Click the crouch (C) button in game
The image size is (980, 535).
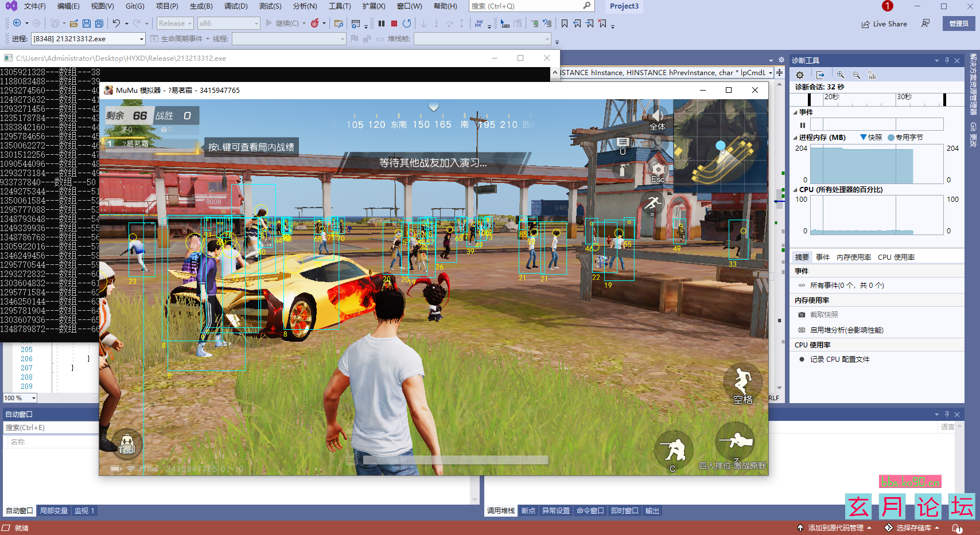673,451
